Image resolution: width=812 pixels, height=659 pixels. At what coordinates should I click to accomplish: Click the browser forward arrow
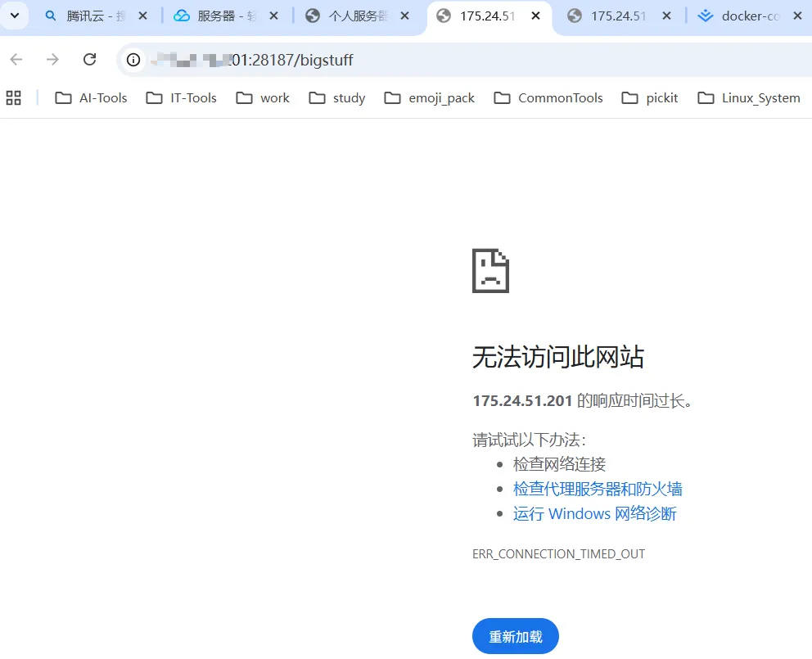tap(53, 60)
